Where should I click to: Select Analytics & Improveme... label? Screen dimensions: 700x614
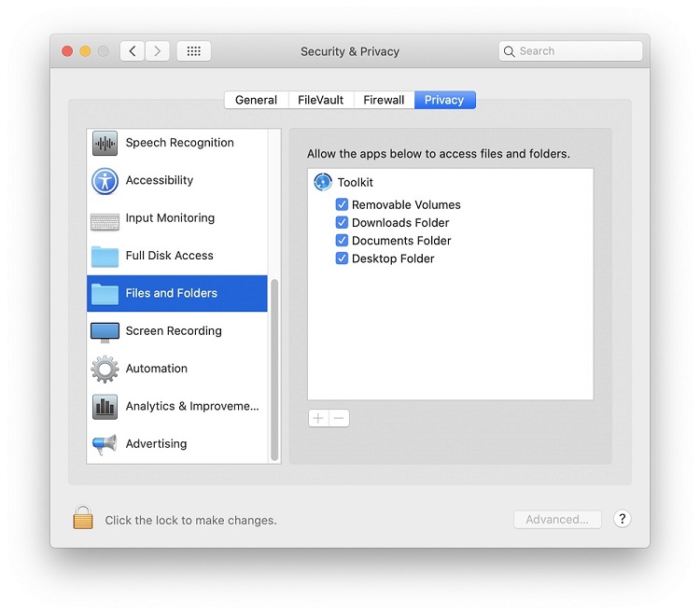pyautogui.click(x=192, y=406)
